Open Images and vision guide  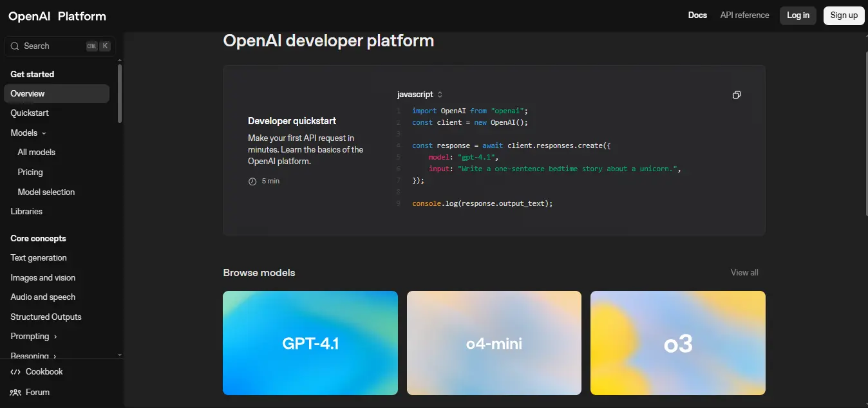43,278
